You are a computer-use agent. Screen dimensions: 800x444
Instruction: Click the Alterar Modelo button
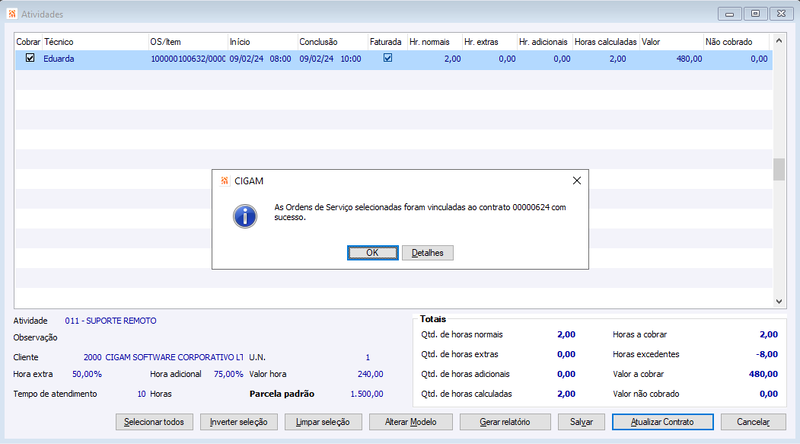point(411,422)
